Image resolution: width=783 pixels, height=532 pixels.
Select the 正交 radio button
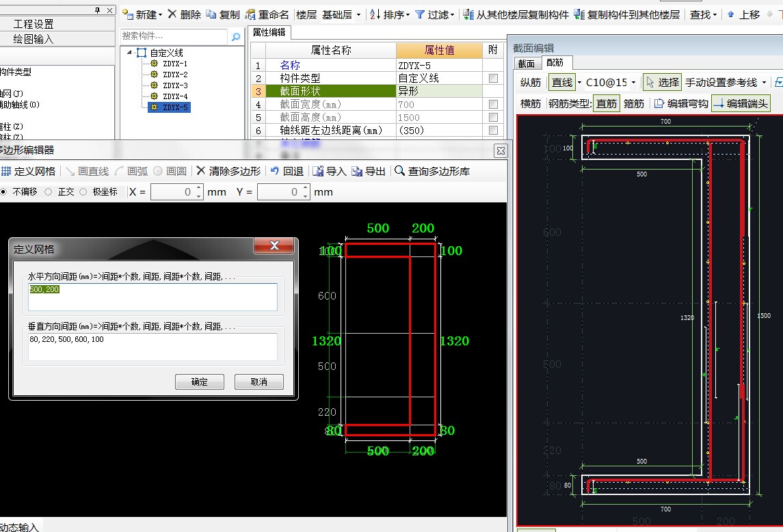[x=49, y=192]
